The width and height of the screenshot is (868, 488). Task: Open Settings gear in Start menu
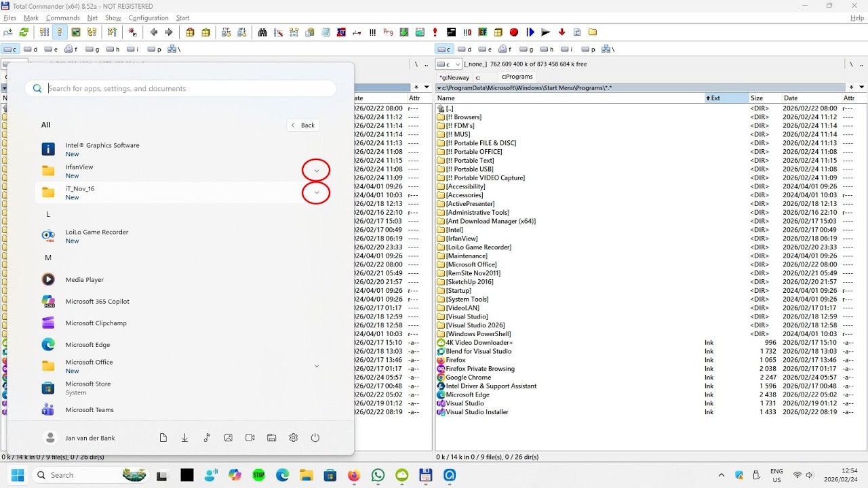(293, 438)
